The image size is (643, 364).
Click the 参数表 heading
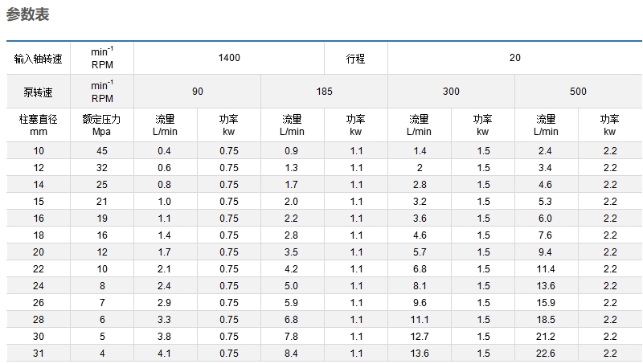(27, 14)
